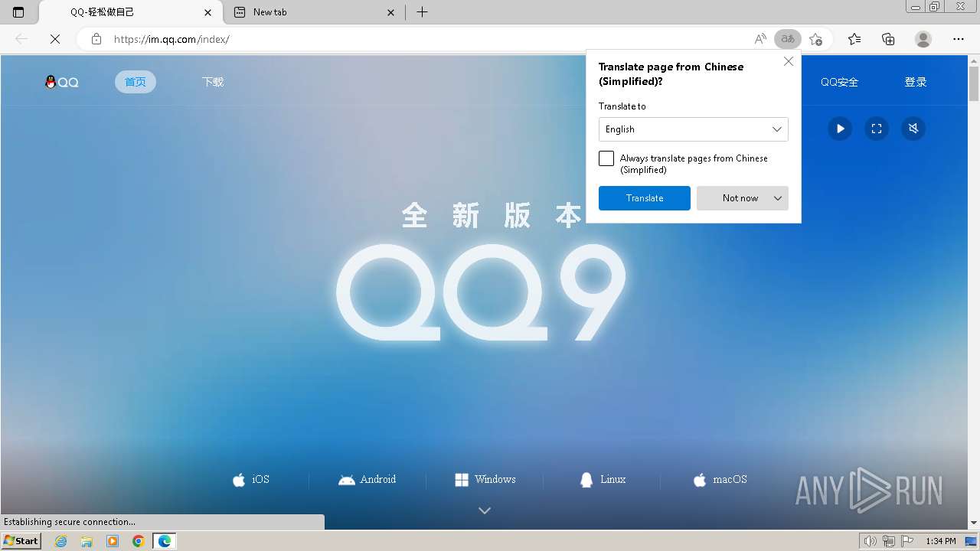Click the QQ penguin logo
Image resolution: width=980 pixels, height=551 pixels.
pos(62,82)
